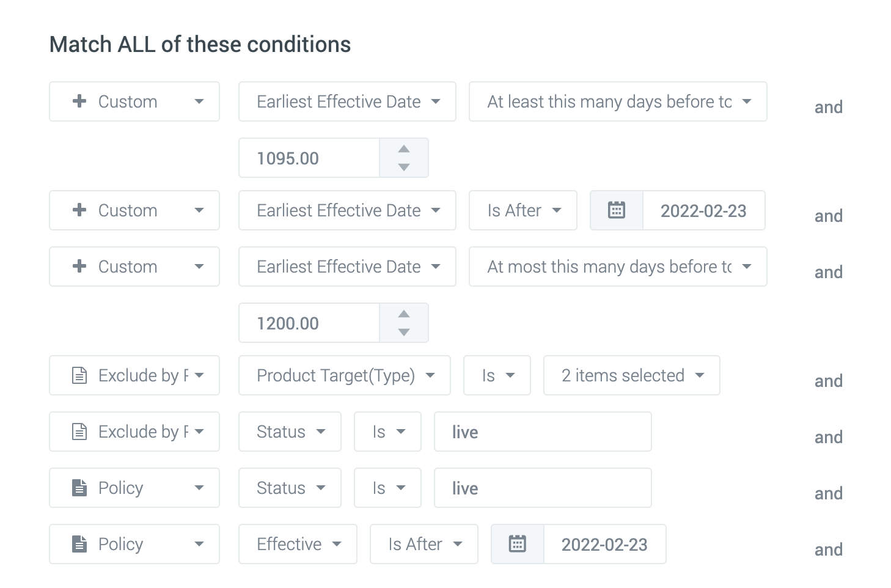Viewport: 891px width, 588px height.
Task: Open Policy dropdown in Status row
Action: coord(134,488)
